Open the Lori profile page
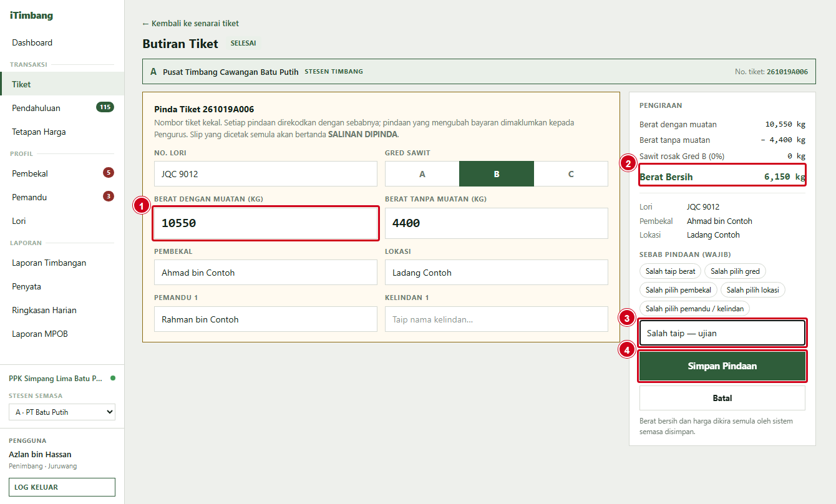836x504 pixels. 62,221
